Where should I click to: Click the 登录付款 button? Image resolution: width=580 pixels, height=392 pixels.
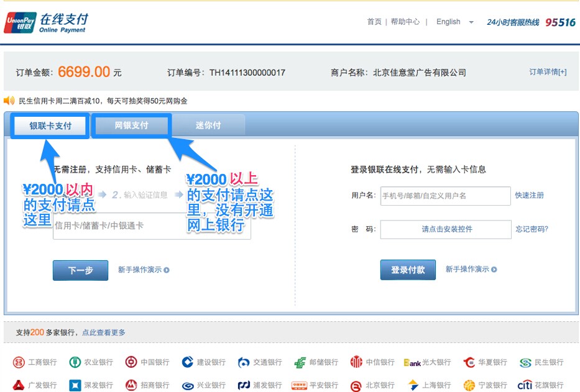point(408,270)
